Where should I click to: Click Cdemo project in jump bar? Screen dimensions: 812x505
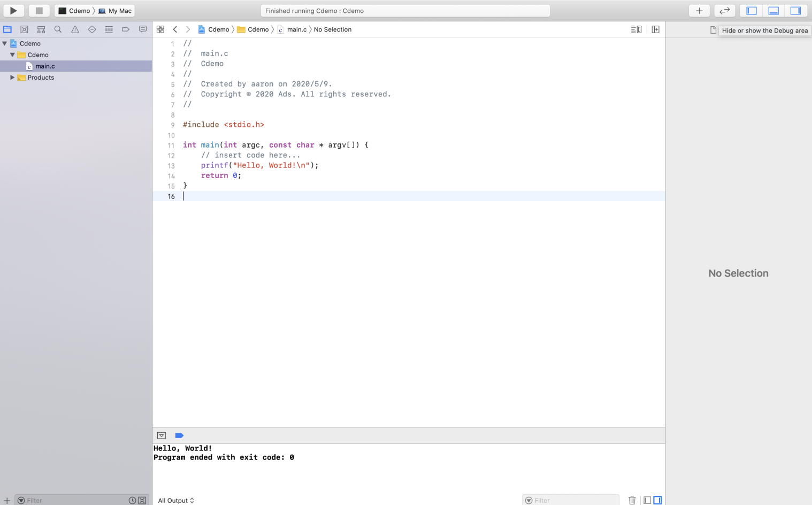pos(213,29)
